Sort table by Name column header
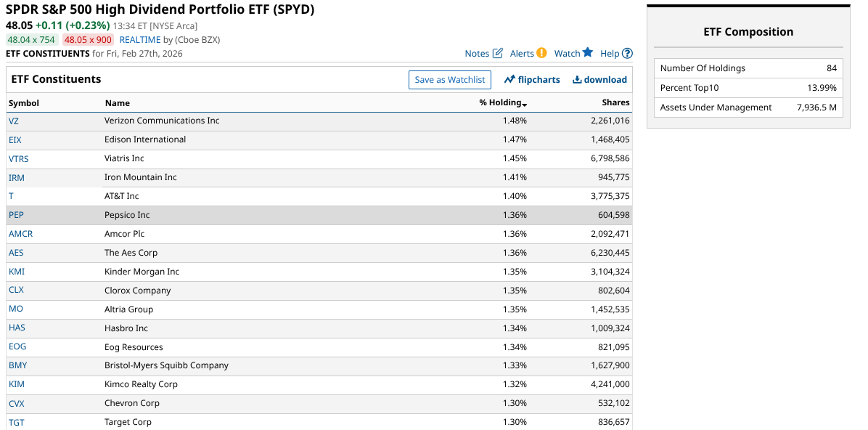This screenshot has height=430, width=868. point(118,103)
